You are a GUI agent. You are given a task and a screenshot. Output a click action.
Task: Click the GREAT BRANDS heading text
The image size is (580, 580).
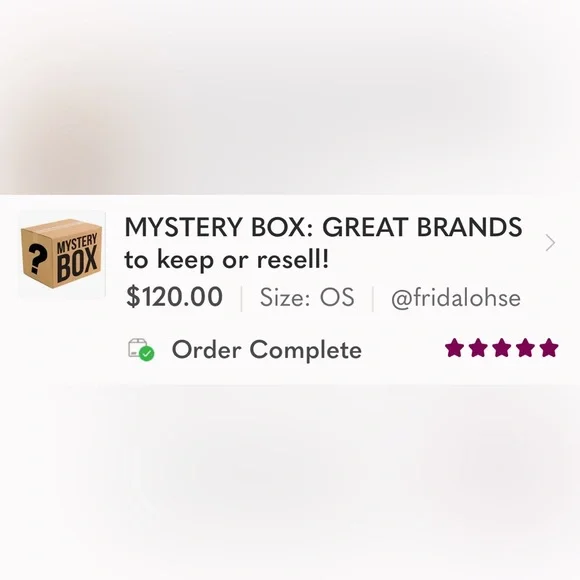422,227
